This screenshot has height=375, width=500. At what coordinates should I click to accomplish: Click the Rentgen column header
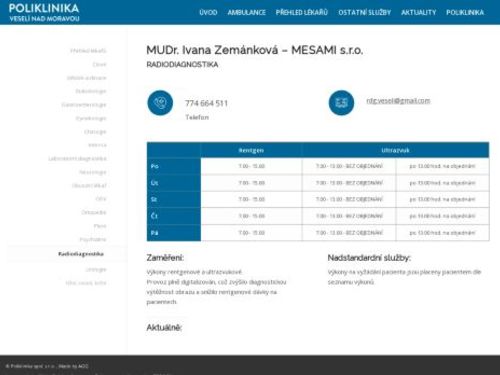coord(251,150)
